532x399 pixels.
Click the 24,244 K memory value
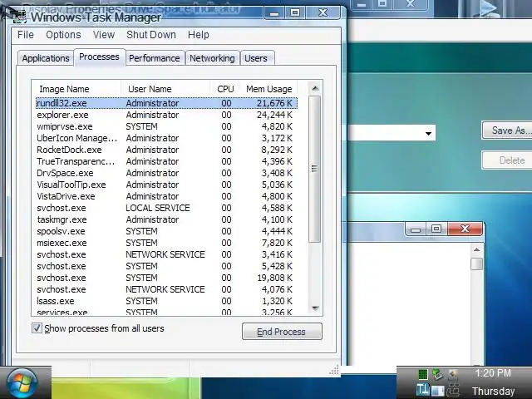(x=274, y=115)
